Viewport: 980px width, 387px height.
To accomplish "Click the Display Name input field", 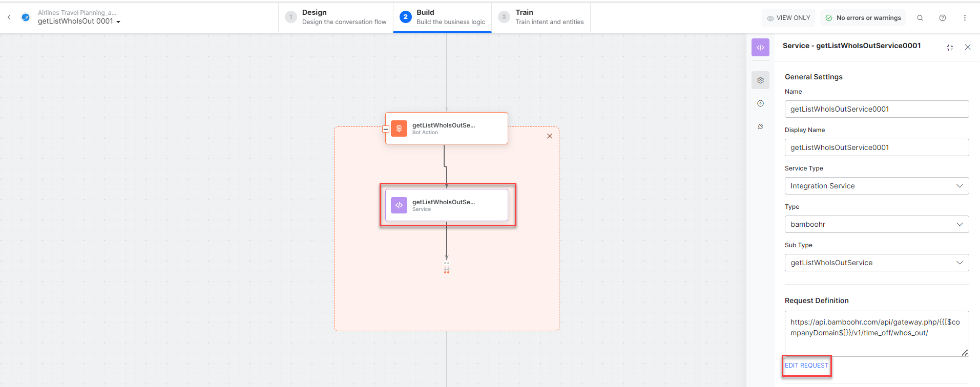I will (x=877, y=147).
